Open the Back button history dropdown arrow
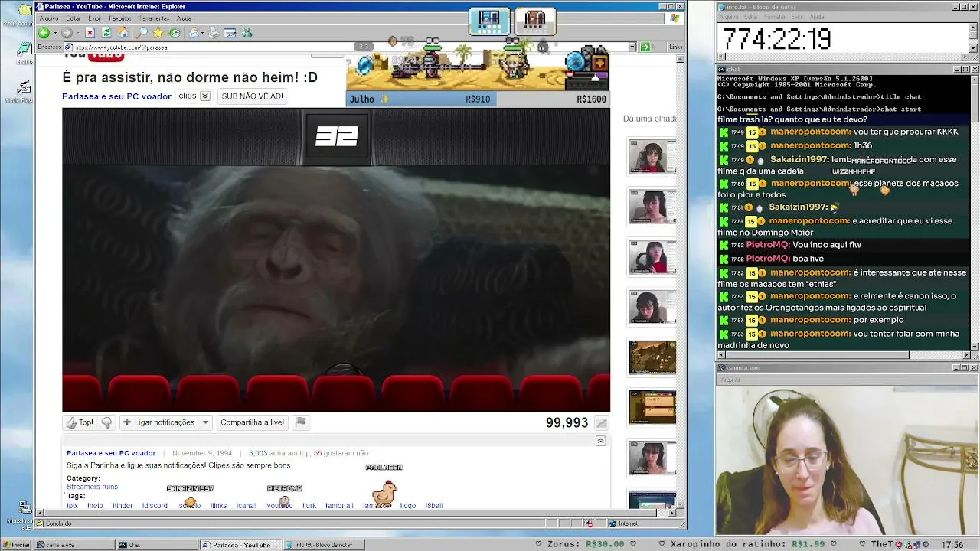The width and height of the screenshot is (980, 551). click(54, 33)
